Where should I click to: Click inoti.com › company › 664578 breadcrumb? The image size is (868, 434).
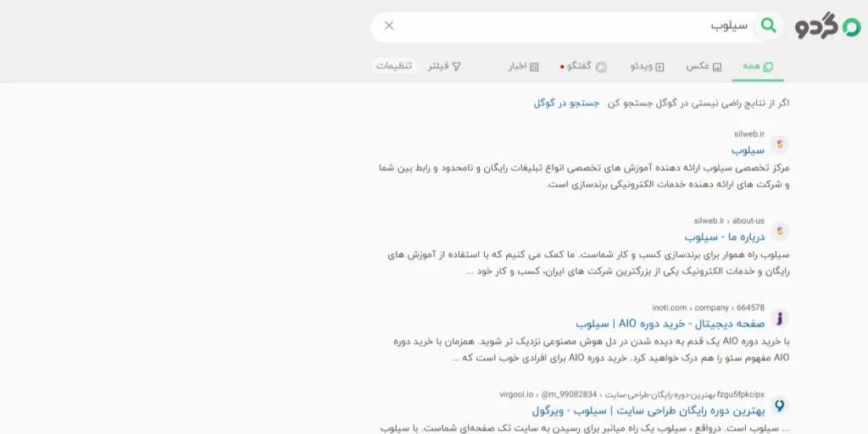pyautogui.click(x=708, y=308)
